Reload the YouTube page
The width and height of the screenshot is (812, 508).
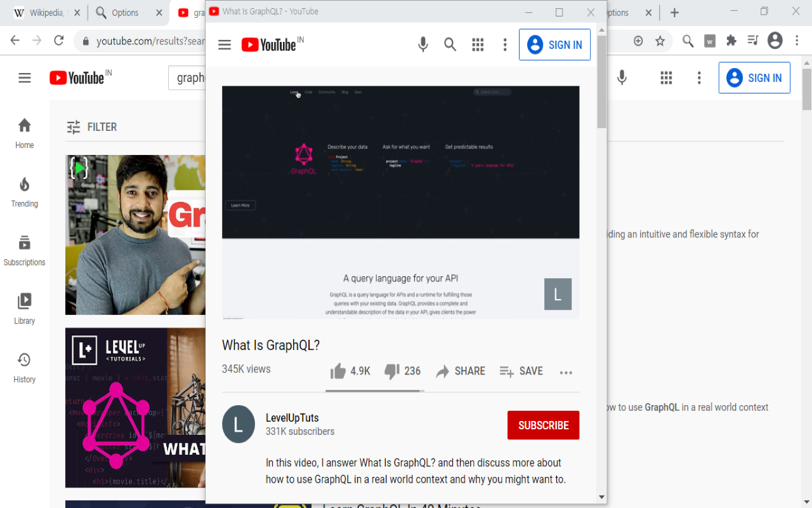pyautogui.click(x=59, y=41)
